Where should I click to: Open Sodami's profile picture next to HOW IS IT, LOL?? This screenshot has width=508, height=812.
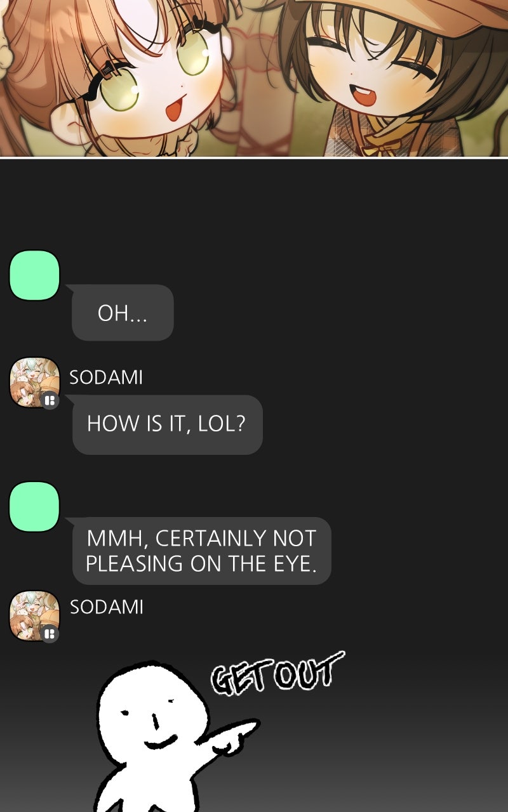point(34,382)
